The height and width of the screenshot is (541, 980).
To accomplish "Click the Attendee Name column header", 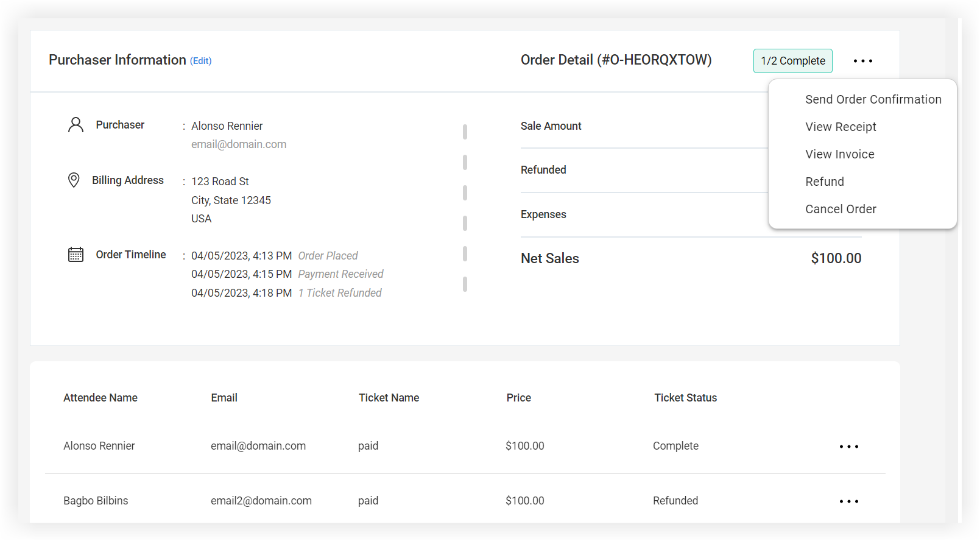I will click(100, 398).
